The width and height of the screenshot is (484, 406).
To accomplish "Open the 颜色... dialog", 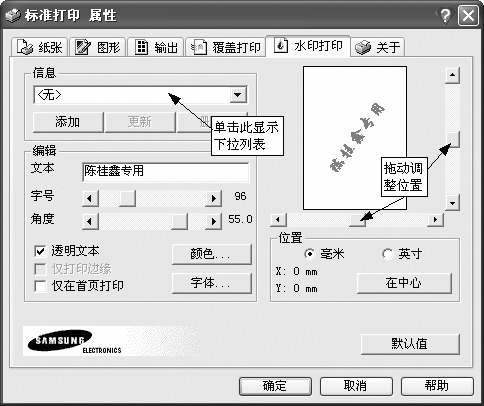I will 211,254.
